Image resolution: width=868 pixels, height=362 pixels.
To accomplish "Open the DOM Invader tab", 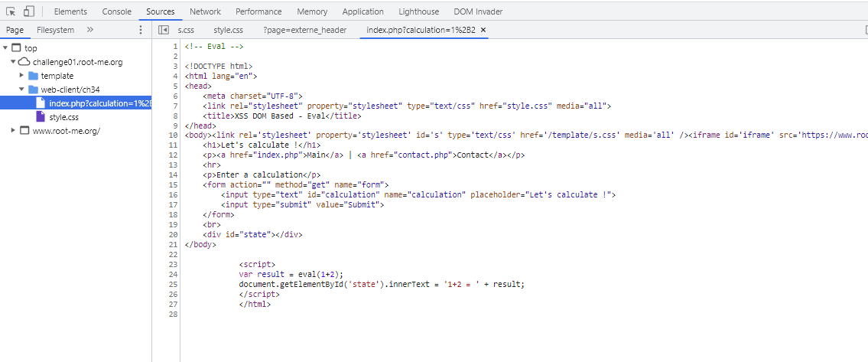I will (x=478, y=11).
